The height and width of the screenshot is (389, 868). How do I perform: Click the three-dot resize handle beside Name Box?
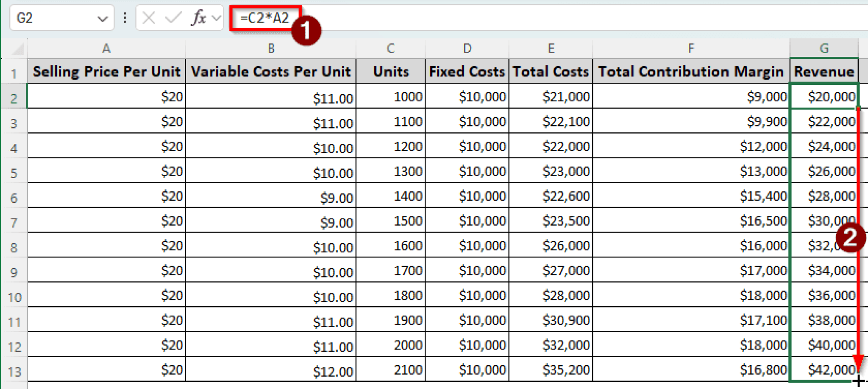coord(125,18)
